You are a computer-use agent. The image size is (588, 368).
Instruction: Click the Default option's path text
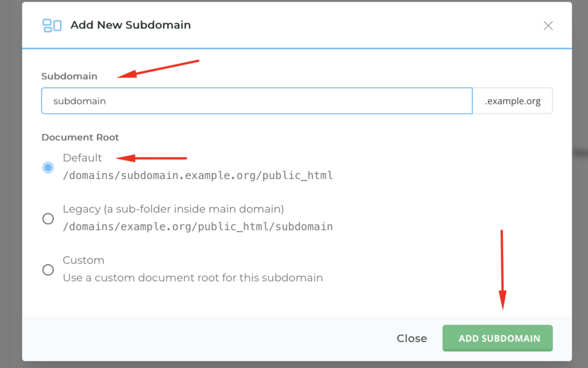tap(198, 175)
